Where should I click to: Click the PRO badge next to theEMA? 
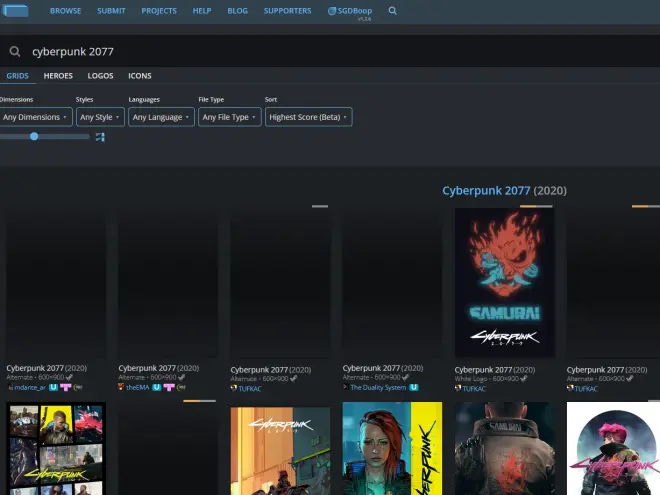pos(181,387)
